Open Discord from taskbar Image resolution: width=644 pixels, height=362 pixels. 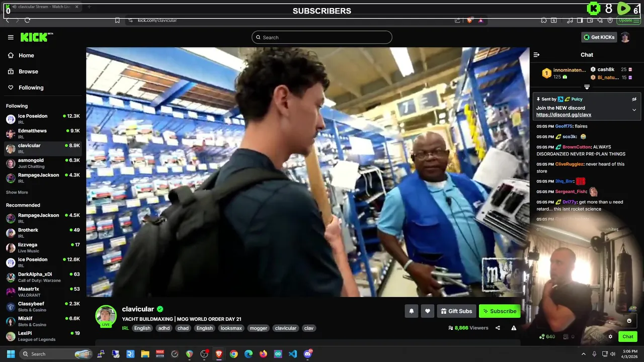tap(307, 354)
